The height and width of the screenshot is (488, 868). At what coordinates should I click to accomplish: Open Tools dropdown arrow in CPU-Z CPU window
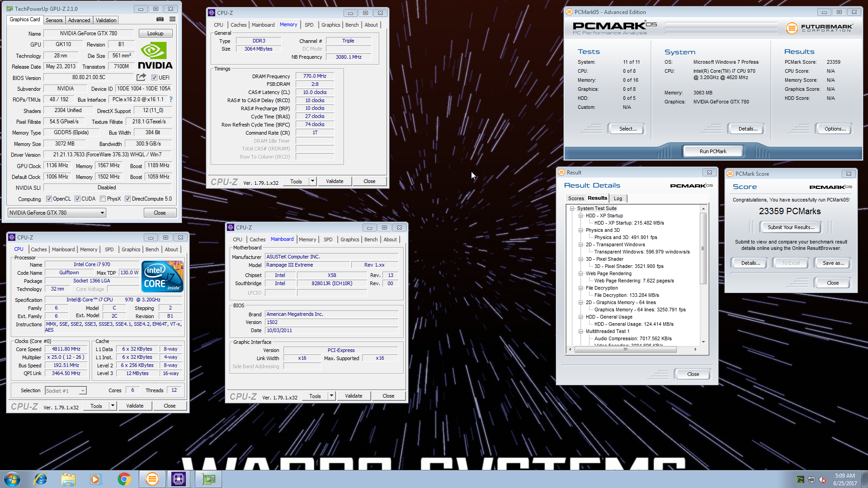(x=113, y=406)
